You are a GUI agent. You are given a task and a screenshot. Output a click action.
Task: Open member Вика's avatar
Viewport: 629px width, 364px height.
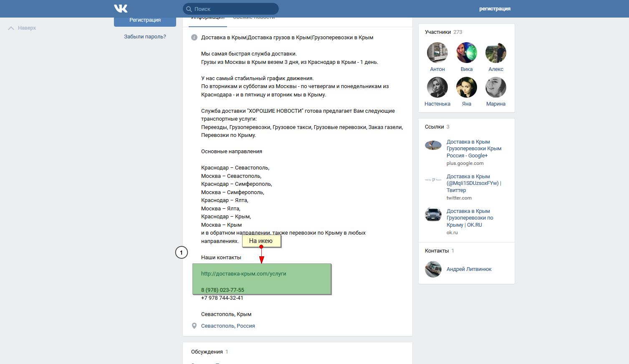pyautogui.click(x=467, y=53)
